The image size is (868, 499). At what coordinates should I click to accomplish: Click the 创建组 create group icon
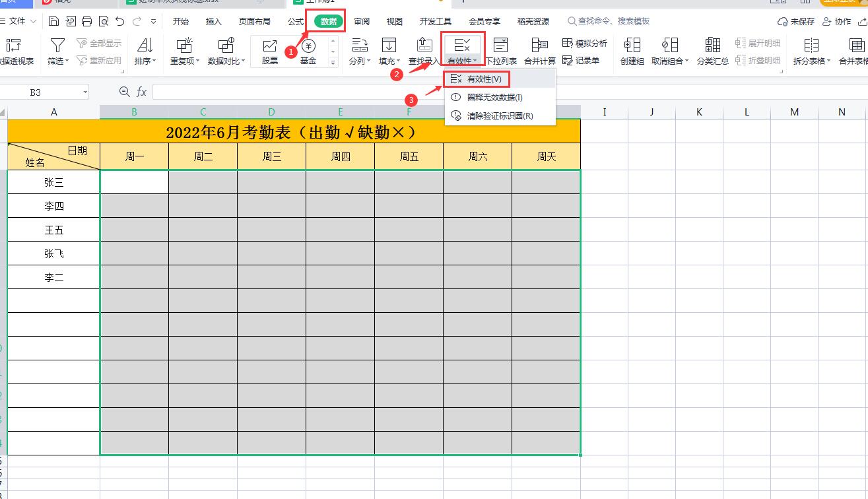pyautogui.click(x=632, y=46)
